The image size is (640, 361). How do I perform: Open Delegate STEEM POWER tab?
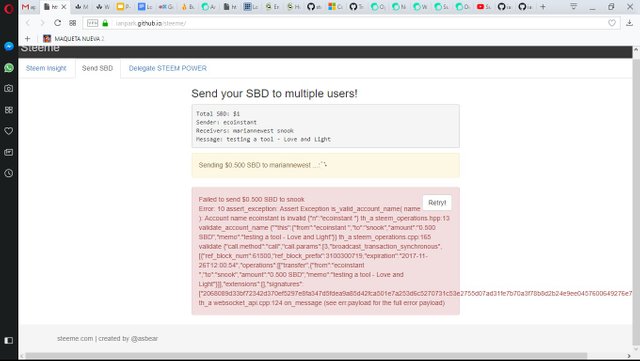[x=168, y=68]
